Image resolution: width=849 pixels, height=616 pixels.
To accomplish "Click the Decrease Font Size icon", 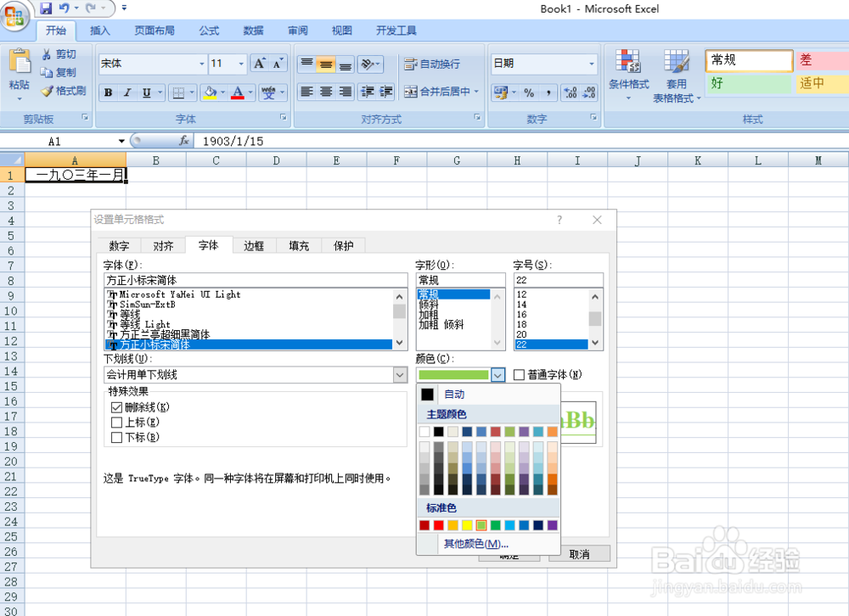I will pyautogui.click(x=278, y=64).
